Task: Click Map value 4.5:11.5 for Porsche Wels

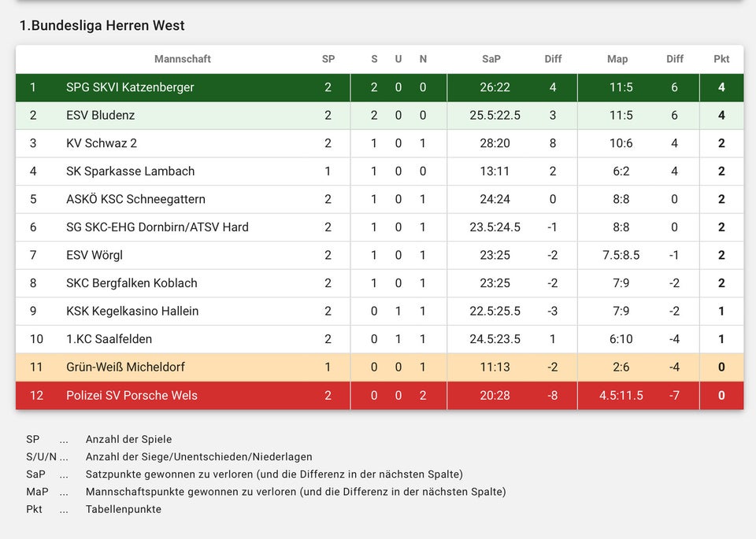Action: pos(621,395)
